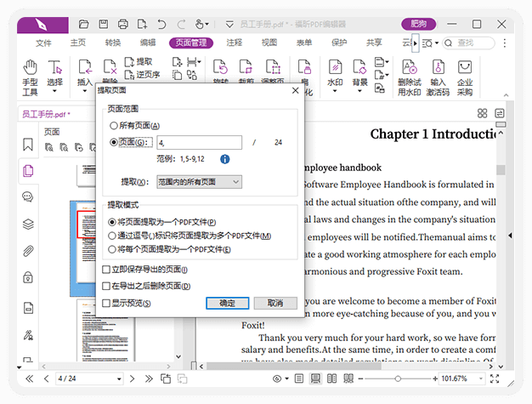532x404 pixels.
Task: Switch to the Convert (转换) tab
Action: pos(113,43)
